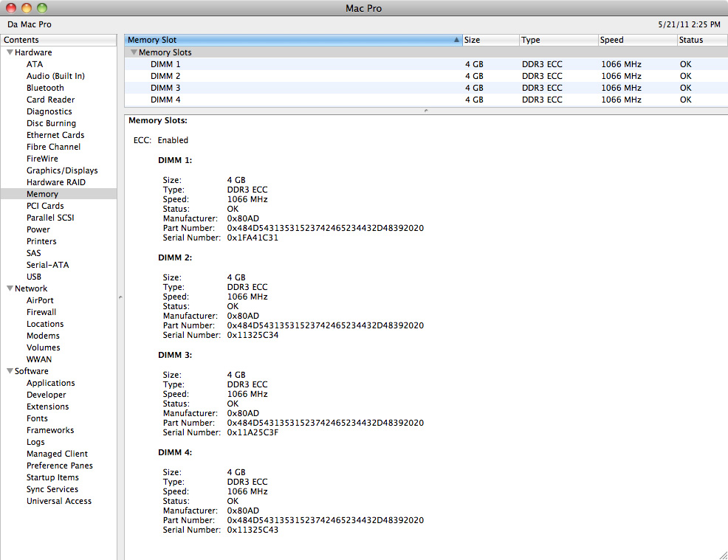Click the green zoom window button
The image size is (728, 560).
[42, 8]
